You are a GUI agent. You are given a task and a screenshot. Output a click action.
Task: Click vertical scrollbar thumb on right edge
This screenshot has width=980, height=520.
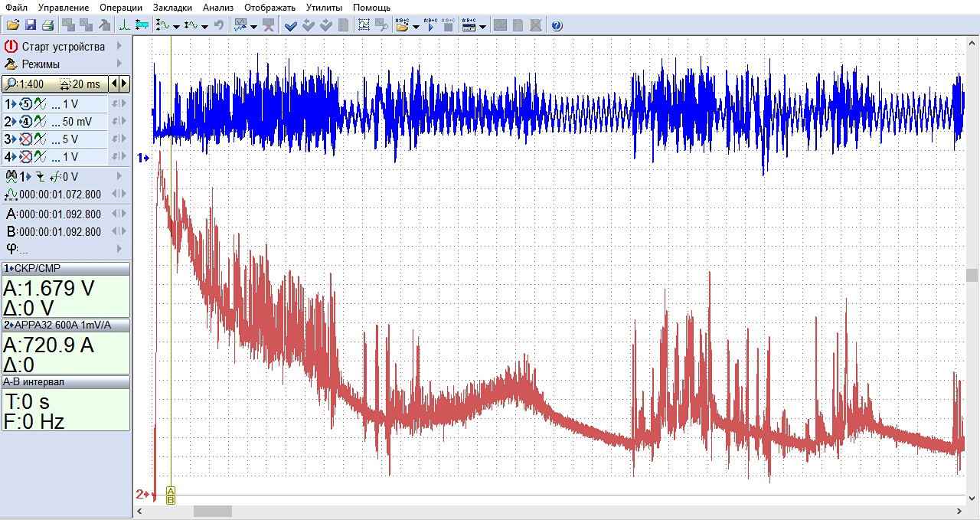[x=972, y=276]
